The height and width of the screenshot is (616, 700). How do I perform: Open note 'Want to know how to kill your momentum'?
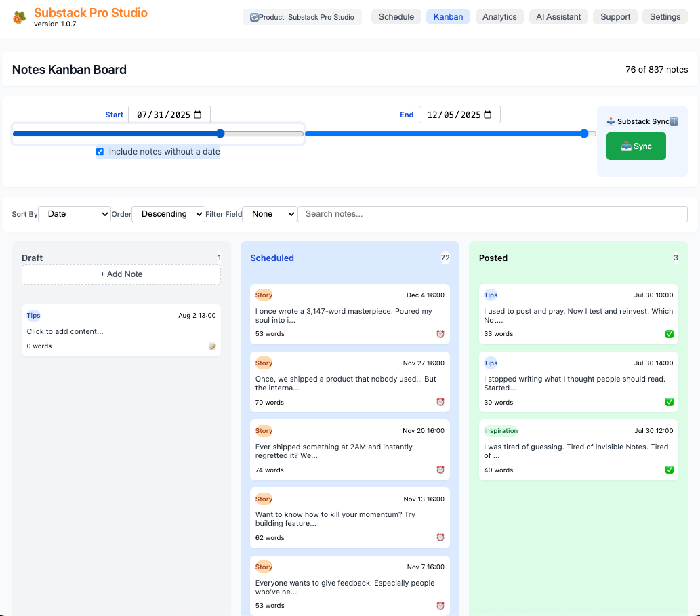[x=350, y=518]
